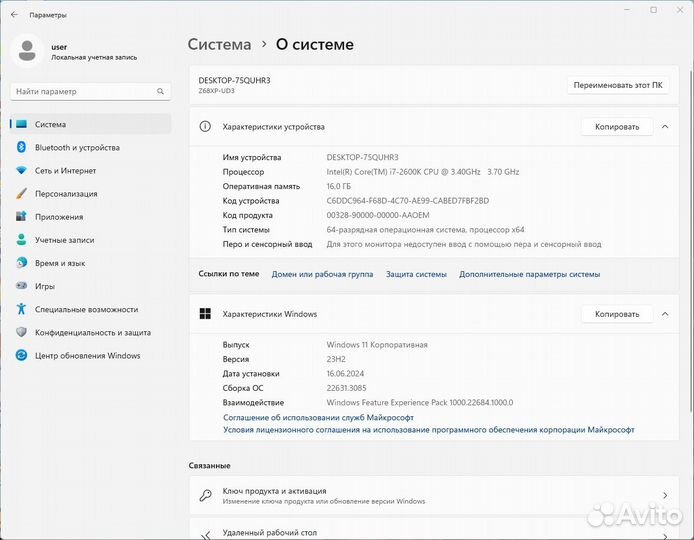Viewport: 694px width, 540px height.
Task: Click the Центр обновления Windows icon
Action: coord(21,355)
